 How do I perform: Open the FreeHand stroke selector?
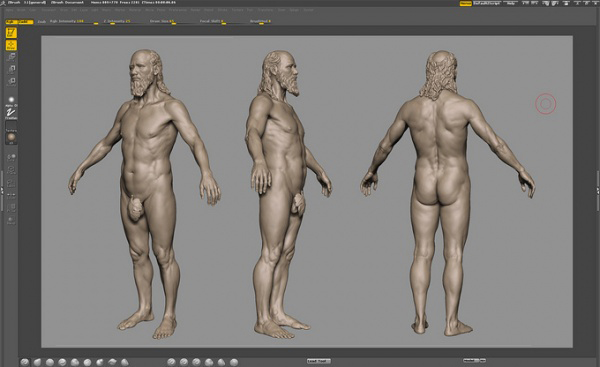click(11, 114)
